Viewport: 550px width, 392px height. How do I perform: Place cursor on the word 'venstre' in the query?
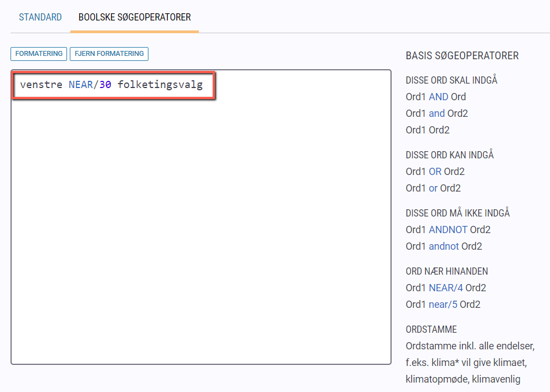[42, 85]
